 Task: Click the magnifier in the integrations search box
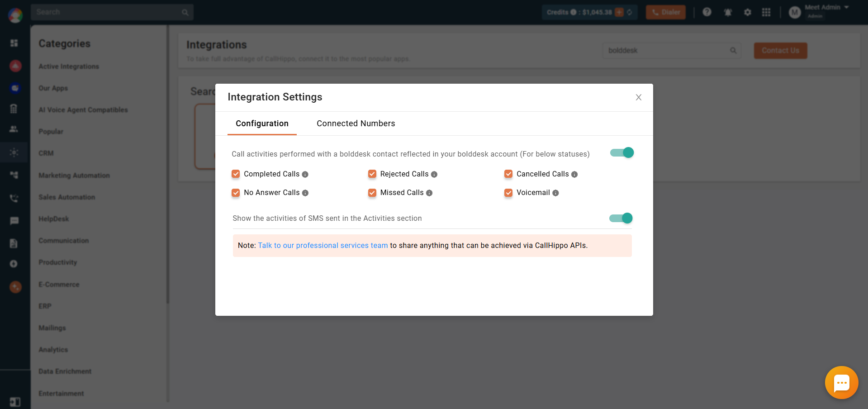tap(733, 51)
